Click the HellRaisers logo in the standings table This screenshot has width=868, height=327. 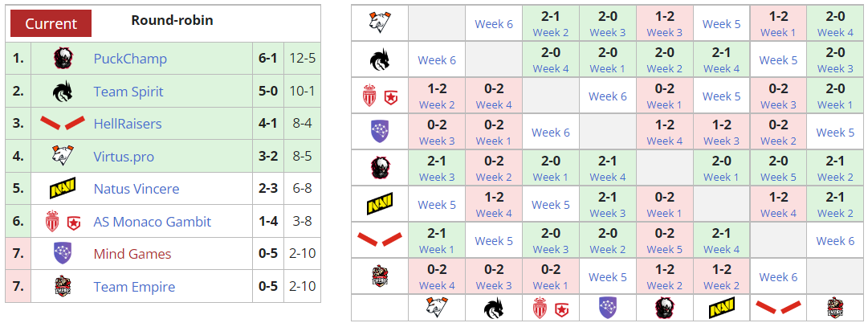(x=63, y=124)
